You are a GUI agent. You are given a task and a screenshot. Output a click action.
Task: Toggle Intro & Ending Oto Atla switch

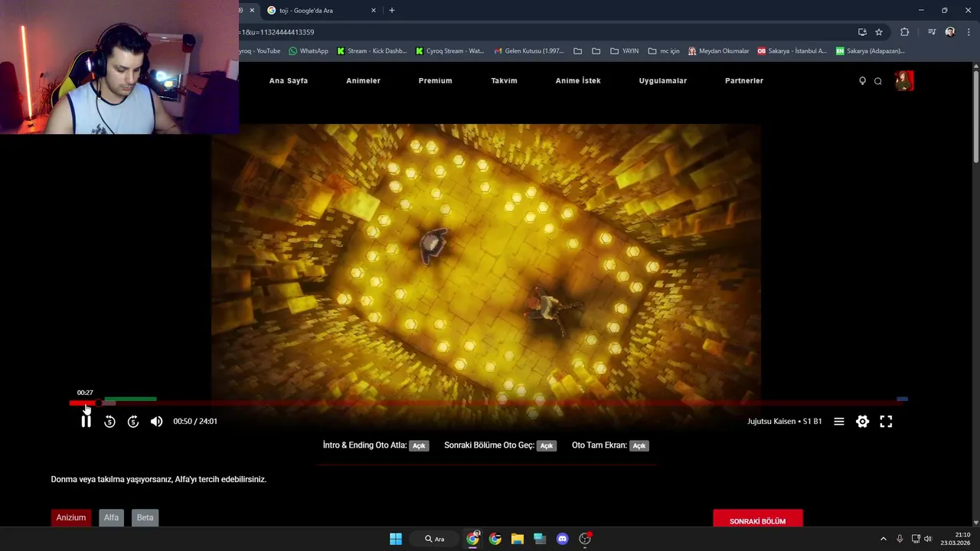tap(419, 445)
